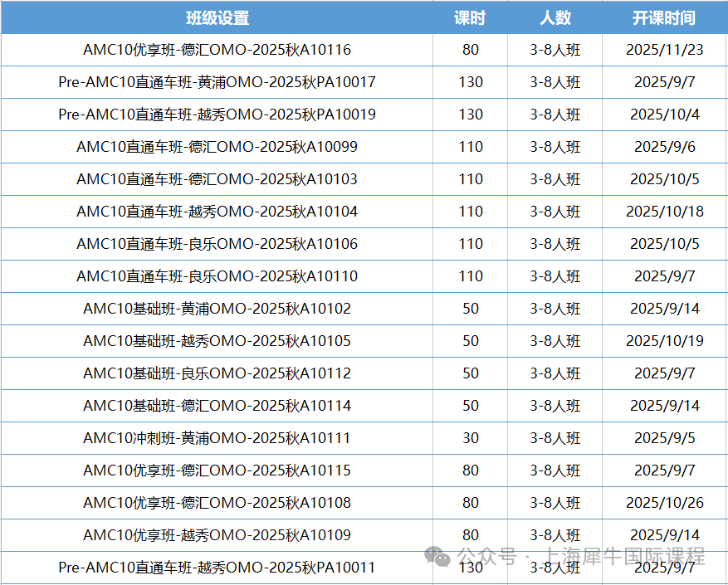
Task: Click 2025/9/14 in the A10114 row
Action: (x=664, y=406)
